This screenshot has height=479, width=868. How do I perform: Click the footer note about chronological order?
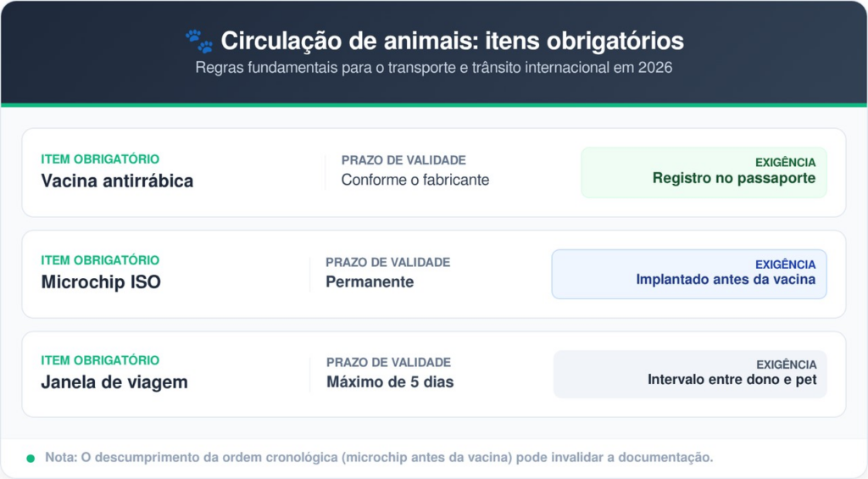click(379, 458)
